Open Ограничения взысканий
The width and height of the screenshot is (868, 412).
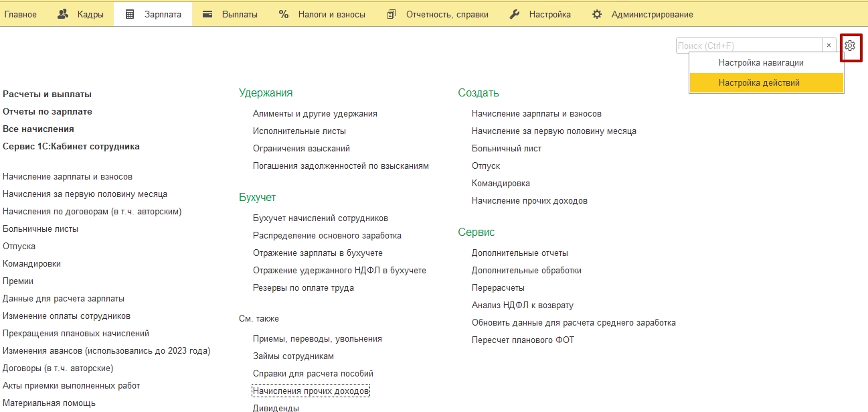[301, 149]
